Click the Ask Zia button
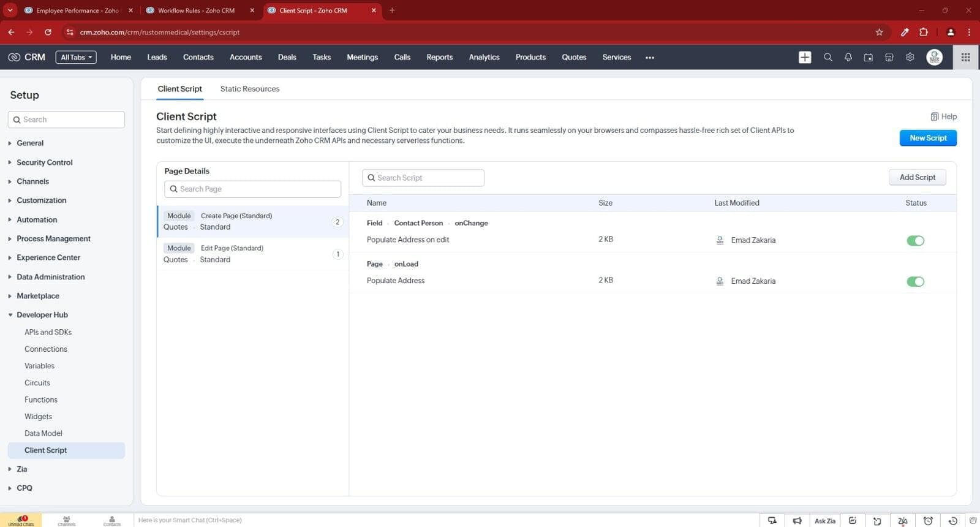Screen dimensions: 980x527 (824, 520)
